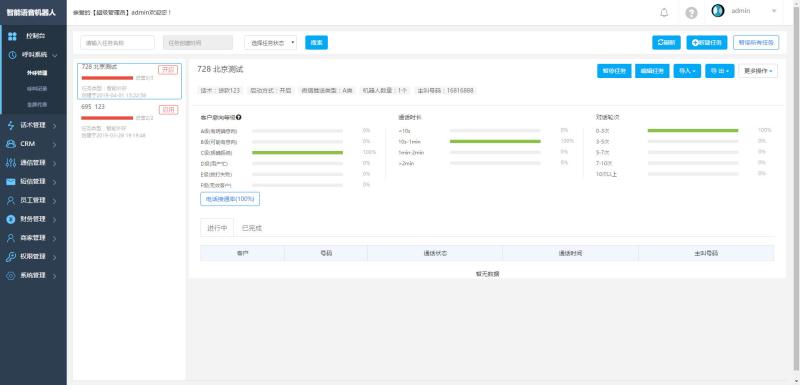Open the help question mark icon in header
Screen dimensions: 800x385
pyautogui.click(x=691, y=13)
